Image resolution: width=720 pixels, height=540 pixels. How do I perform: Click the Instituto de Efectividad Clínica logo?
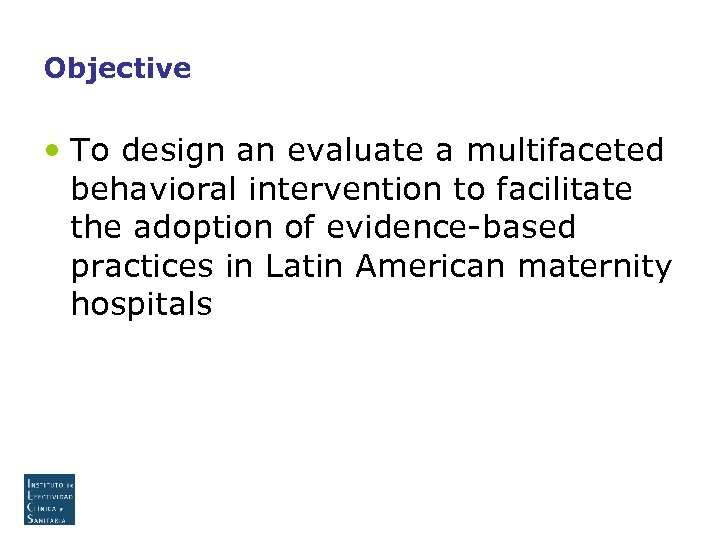pyautogui.click(x=49, y=499)
